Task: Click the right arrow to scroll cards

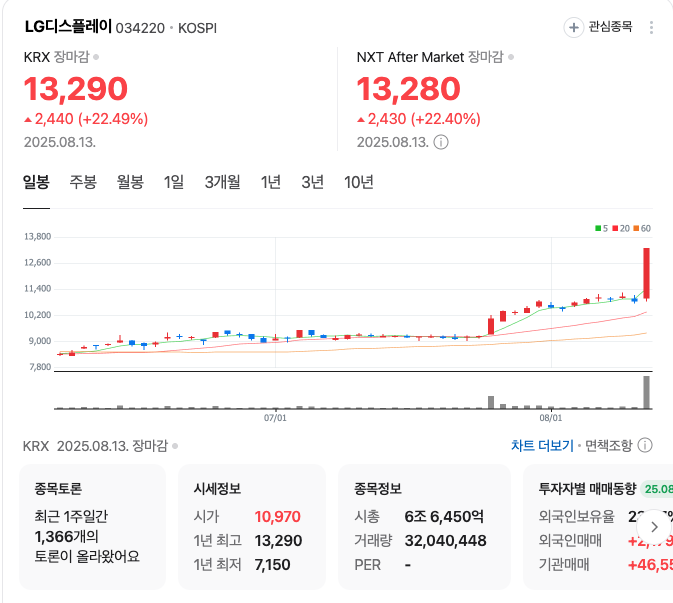Action: pos(654,527)
